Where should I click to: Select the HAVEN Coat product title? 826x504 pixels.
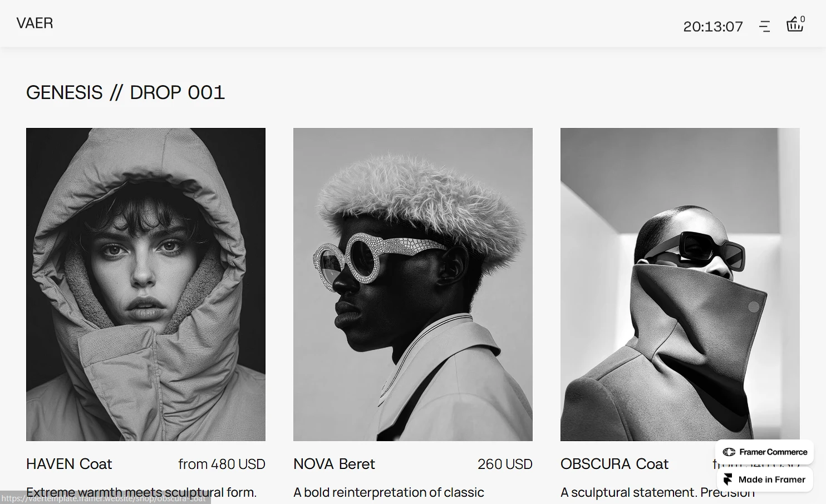[x=69, y=464]
